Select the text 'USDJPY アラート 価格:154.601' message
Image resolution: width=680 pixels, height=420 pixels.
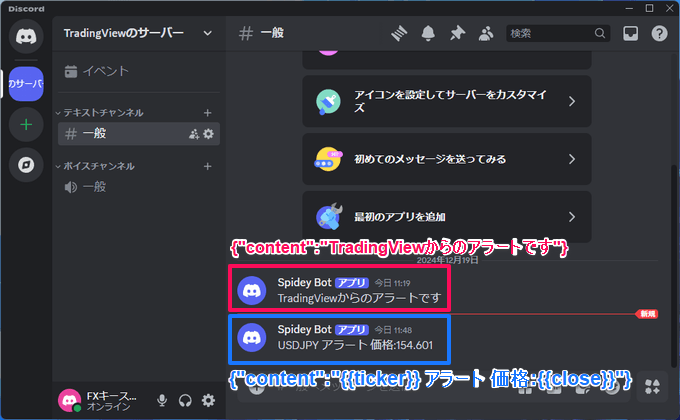click(355, 345)
